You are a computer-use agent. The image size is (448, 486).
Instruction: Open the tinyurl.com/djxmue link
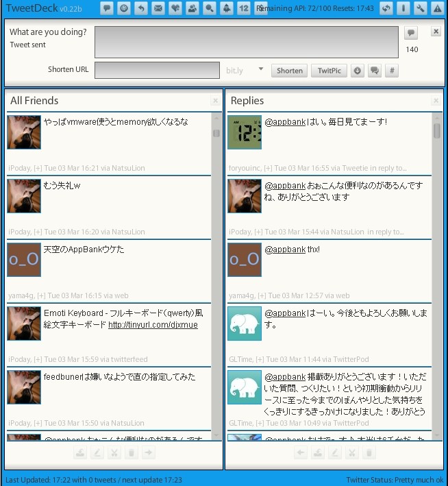click(153, 325)
